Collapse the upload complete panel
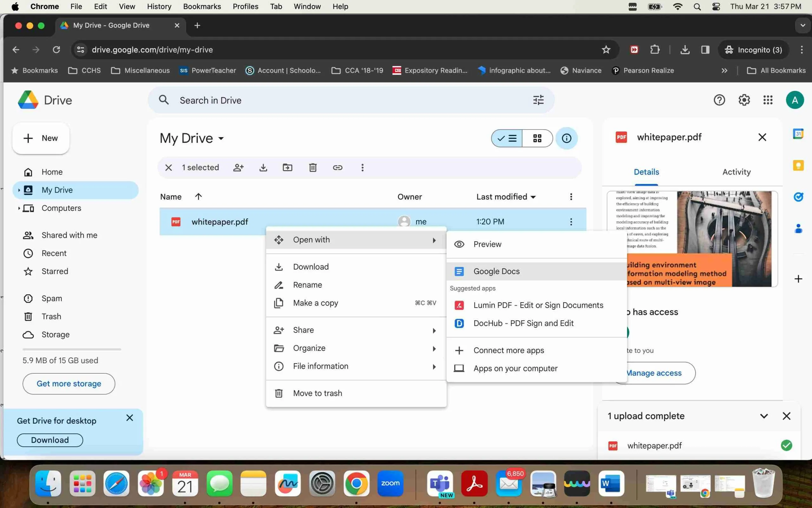This screenshot has width=812, height=508. point(764,416)
